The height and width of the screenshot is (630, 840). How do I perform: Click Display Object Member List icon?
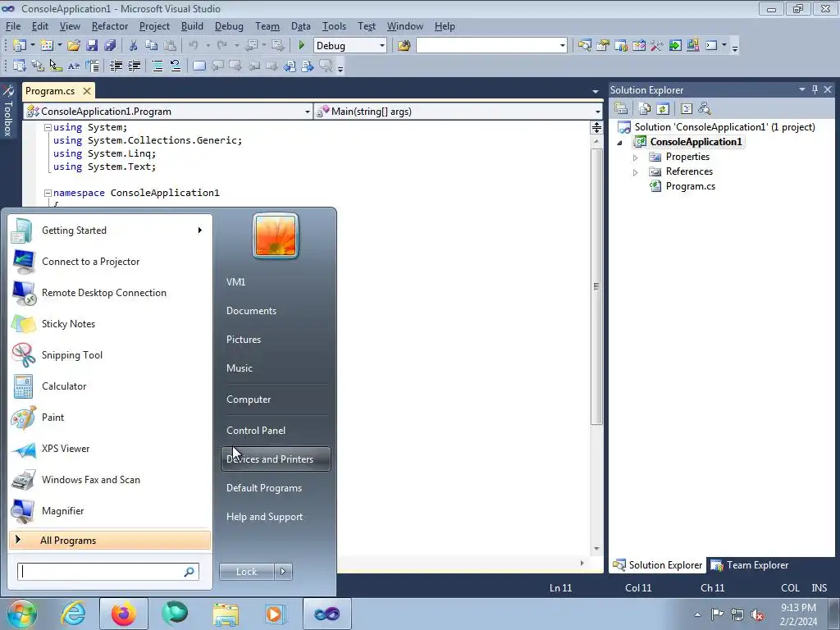point(20,66)
